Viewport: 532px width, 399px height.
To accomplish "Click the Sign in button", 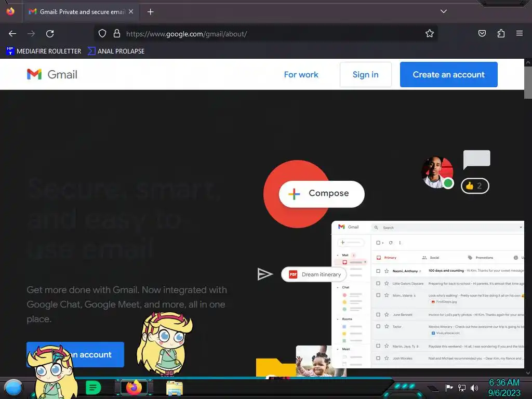I will point(365,75).
